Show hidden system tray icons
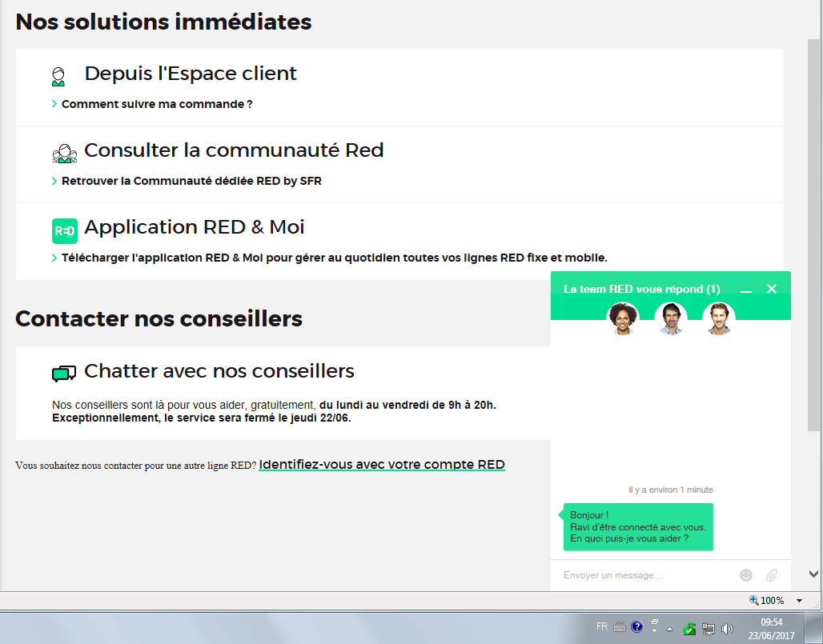This screenshot has height=644, width=823. (x=669, y=628)
